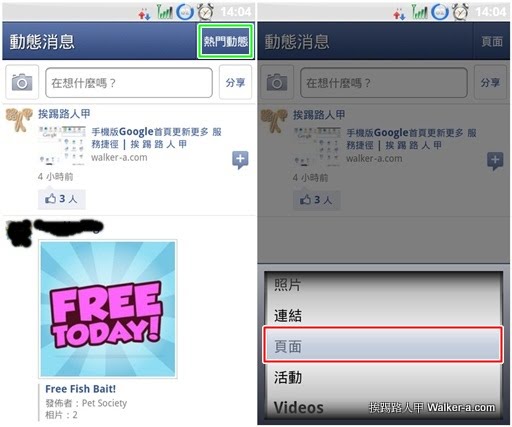Tap the alarm clock icon in the left status bar
Image resolution: width=512 pixels, height=427 pixels.
206,12
